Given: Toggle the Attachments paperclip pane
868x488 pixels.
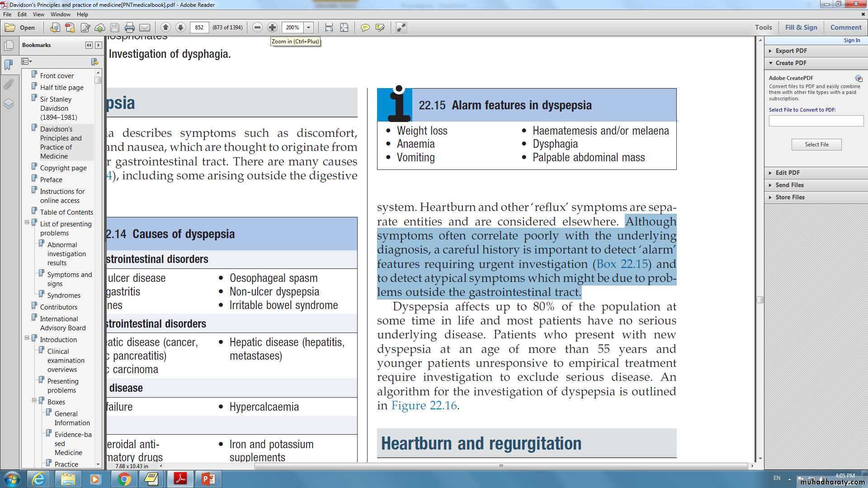Looking at the screenshot, I should (x=9, y=84).
